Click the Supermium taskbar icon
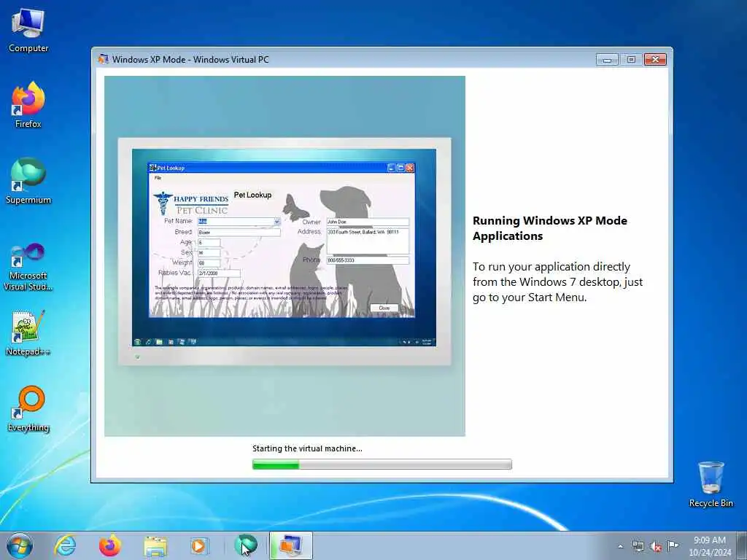Image resolution: width=747 pixels, height=560 pixels. (246, 545)
